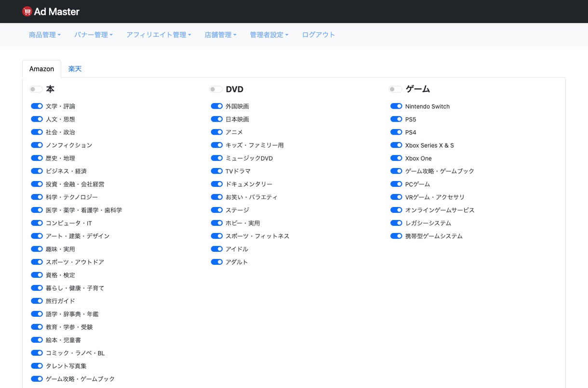588x388 pixels.
Task: Expand the 管理者設定 dropdown
Action: (x=269, y=35)
